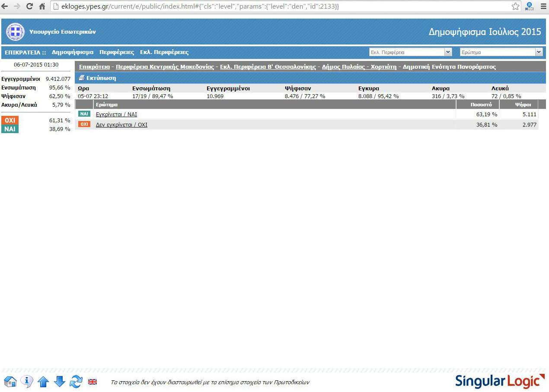Open the Chrome menu hamburger icon
This screenshot has width=549, height=392.
[x=543, y=6]
